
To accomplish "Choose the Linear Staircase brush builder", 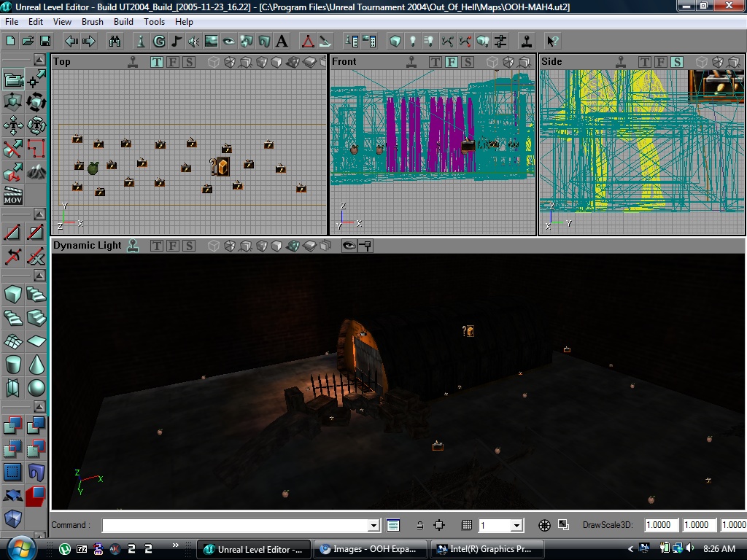I will coord(36,318).
